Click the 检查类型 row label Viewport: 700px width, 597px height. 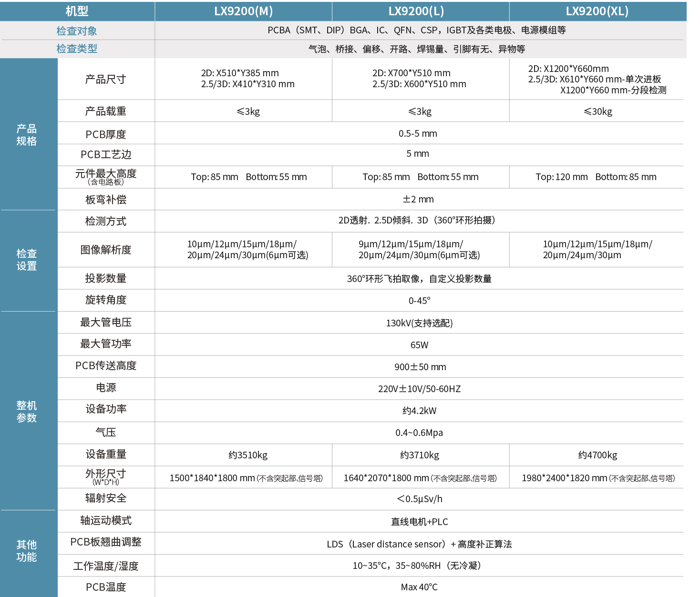pos(77,49)
